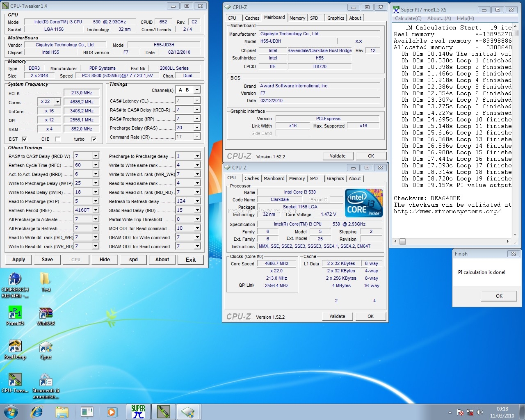Viewport: 525px width, 420px height.
Task: Click the title bar icon of the CPU-Z Processor window
Action: coord(227,167)
